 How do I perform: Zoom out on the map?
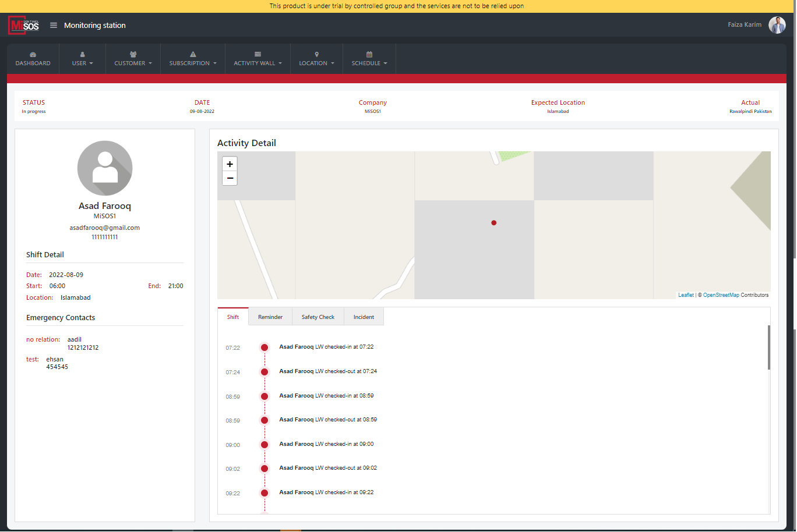tap(230, 178)
